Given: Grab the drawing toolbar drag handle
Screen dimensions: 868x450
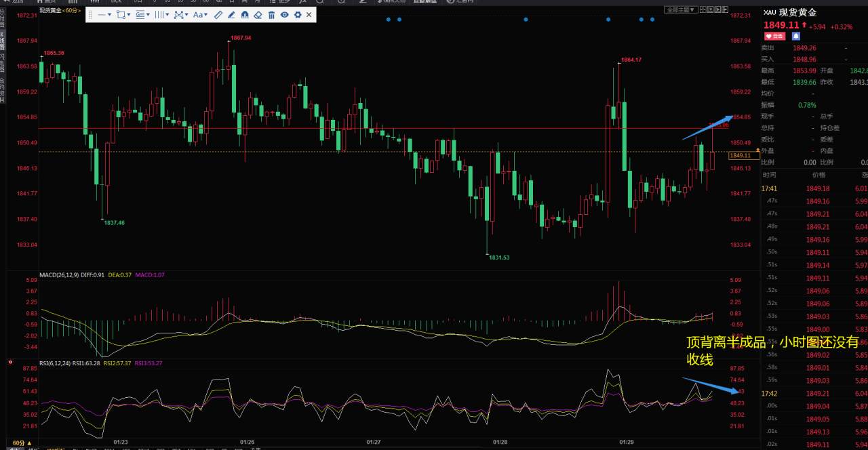Looking at the screenshot, I should click(x=90, y=15).
